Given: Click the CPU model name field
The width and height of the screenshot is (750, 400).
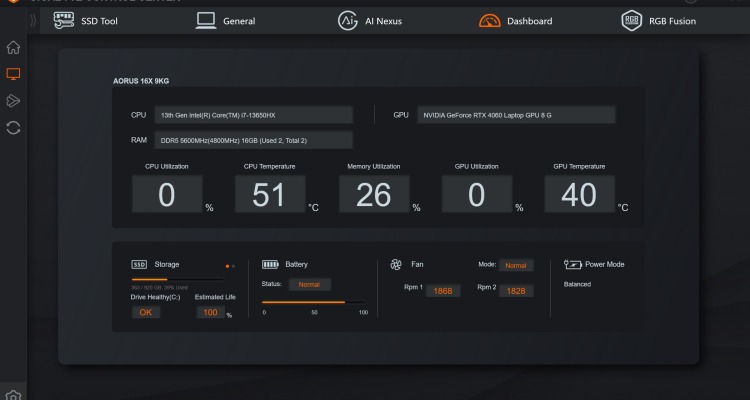Looking at the screenshot, I should coord(254,115).
